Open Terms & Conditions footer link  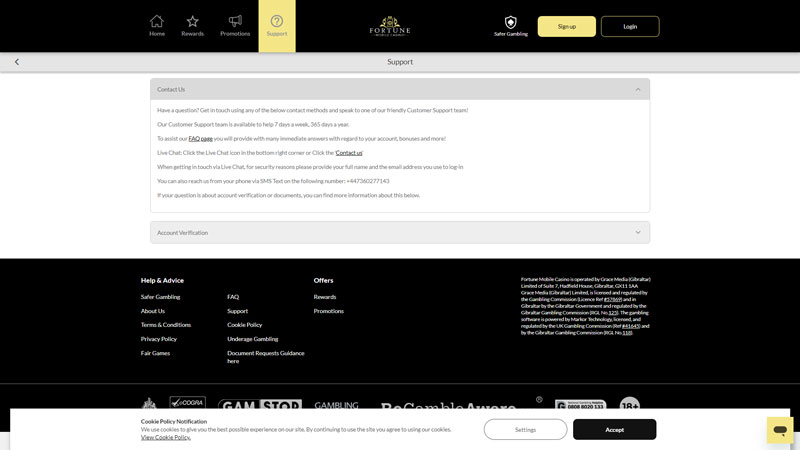click(166, 325)
